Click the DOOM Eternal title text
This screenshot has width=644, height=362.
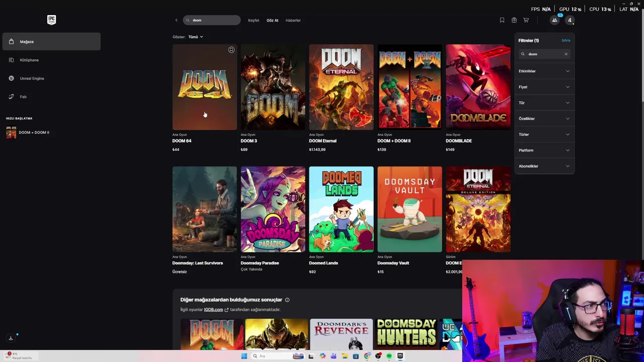click(323, 141)
